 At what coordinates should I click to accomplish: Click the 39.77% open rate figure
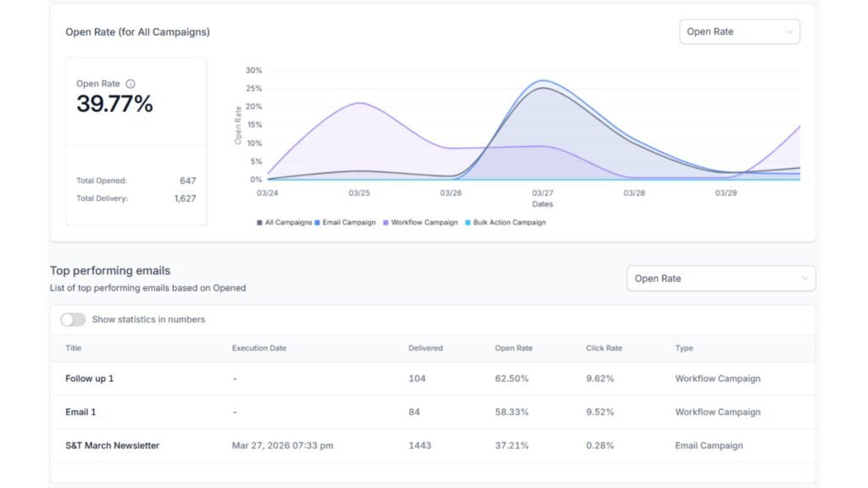[x=114, y=103]
